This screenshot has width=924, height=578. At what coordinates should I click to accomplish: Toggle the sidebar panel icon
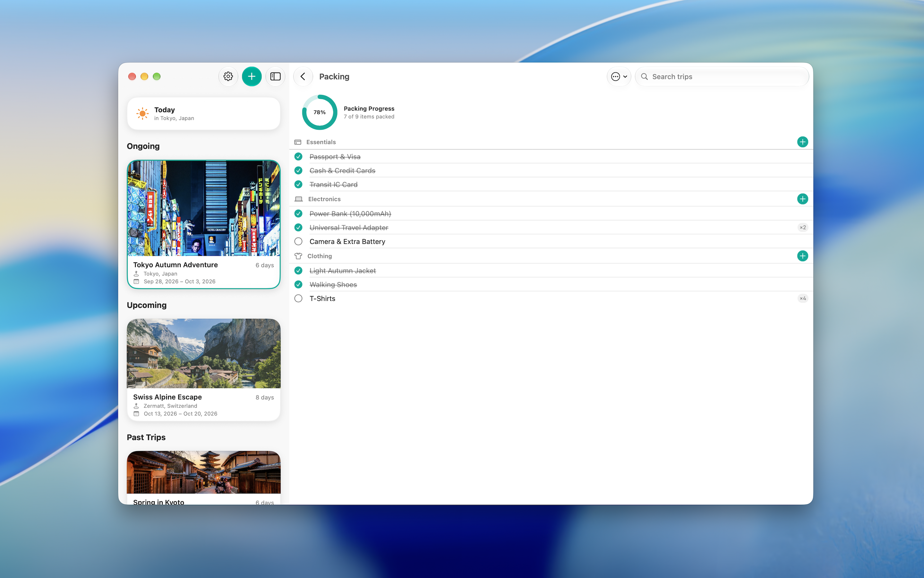(275, 76)
